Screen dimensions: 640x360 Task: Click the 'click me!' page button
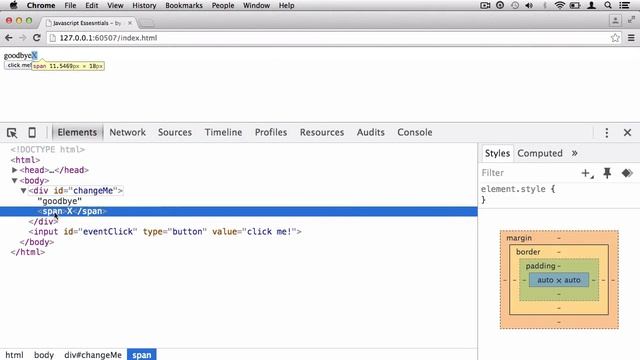pyautogui.click(x=18, y=65)
